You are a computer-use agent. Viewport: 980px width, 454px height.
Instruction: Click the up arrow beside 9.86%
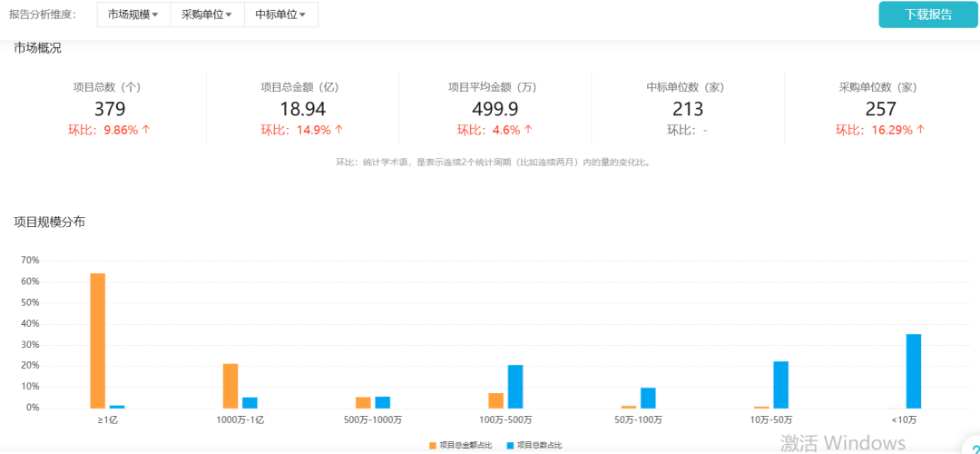tap(146, 130)
